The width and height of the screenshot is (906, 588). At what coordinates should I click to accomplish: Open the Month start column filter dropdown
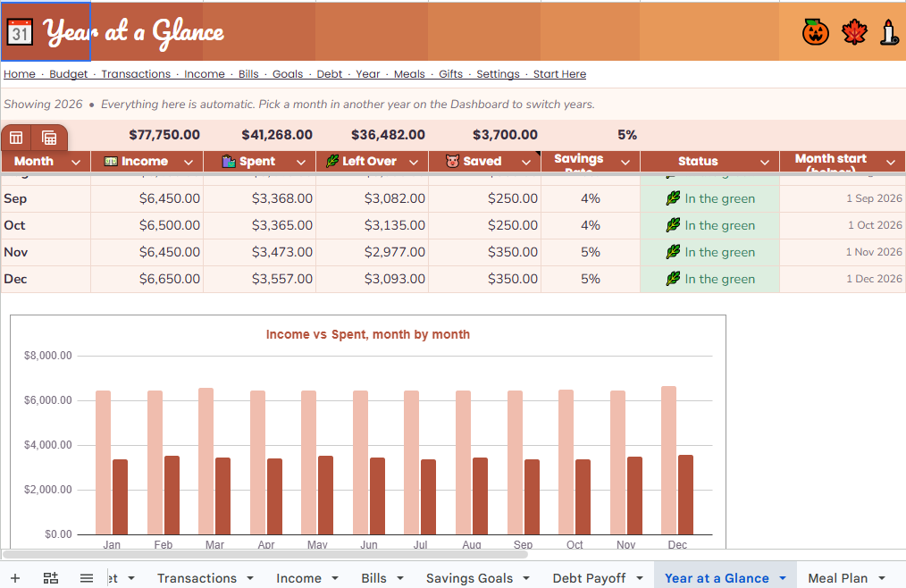pyautogui.click(x=891, y=163)
